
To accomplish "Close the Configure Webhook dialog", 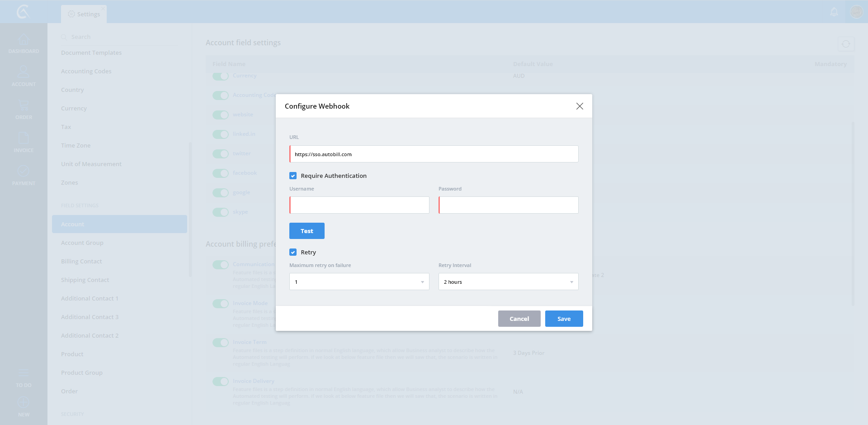I will pos(580,106).
